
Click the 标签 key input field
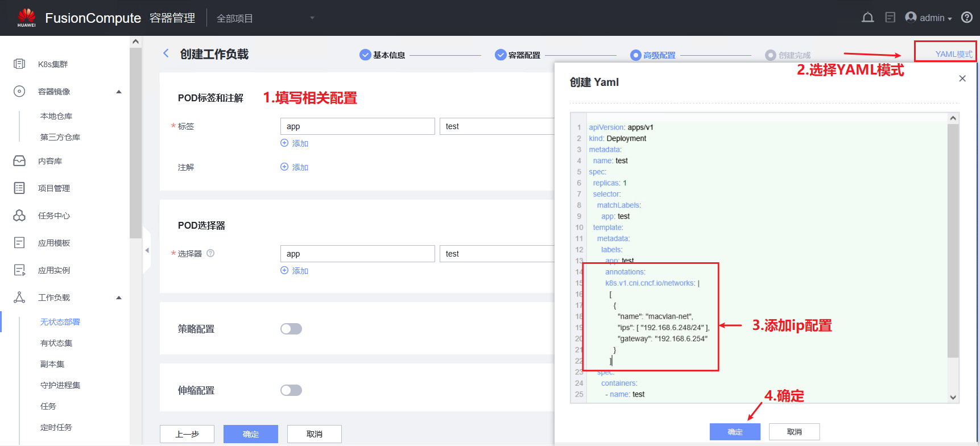[357, 126]
